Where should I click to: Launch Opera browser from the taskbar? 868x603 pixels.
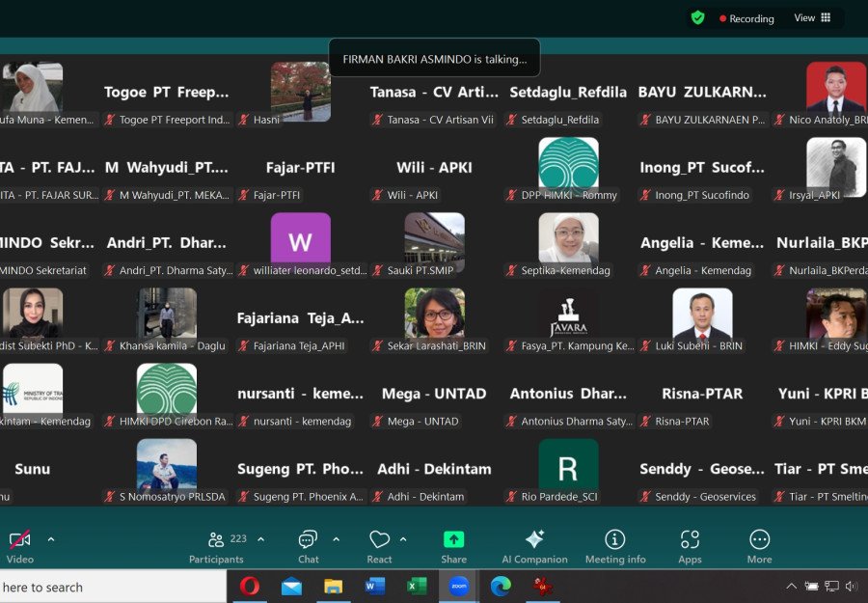249,586
